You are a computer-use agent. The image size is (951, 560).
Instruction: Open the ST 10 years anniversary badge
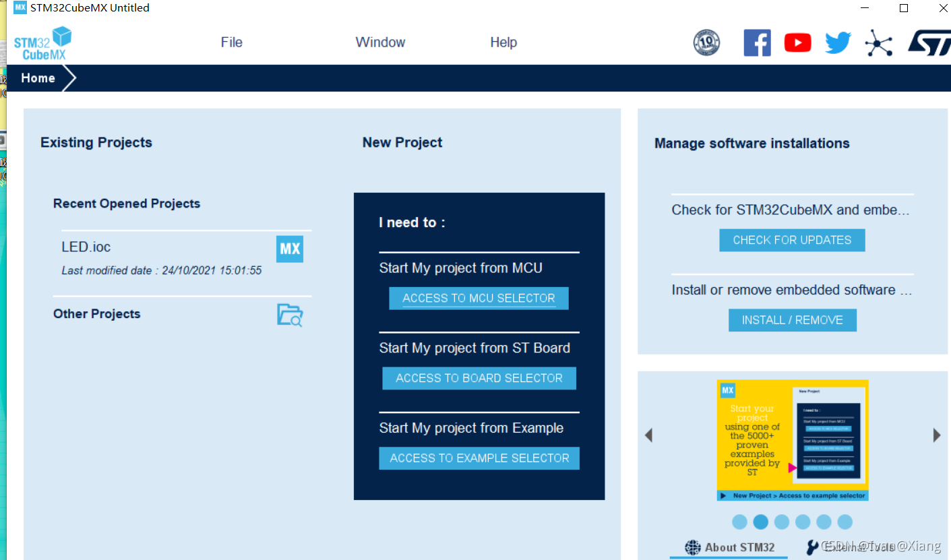706,42
